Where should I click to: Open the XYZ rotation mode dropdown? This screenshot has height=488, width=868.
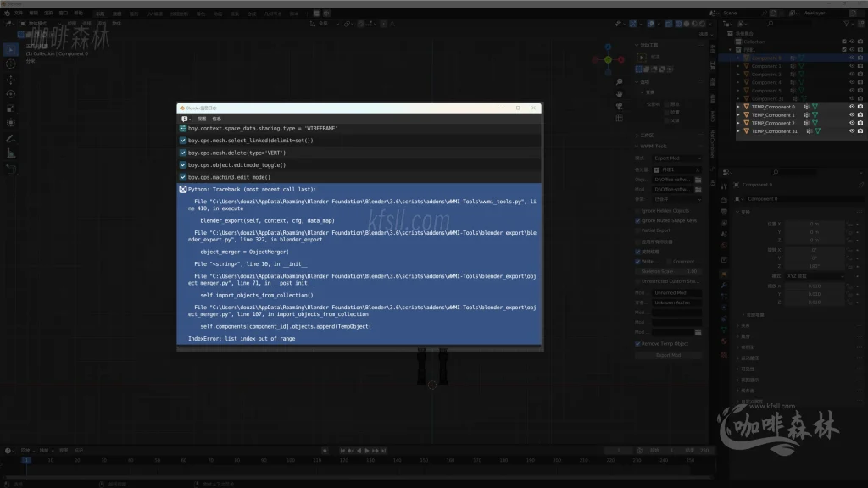point(814,276)
